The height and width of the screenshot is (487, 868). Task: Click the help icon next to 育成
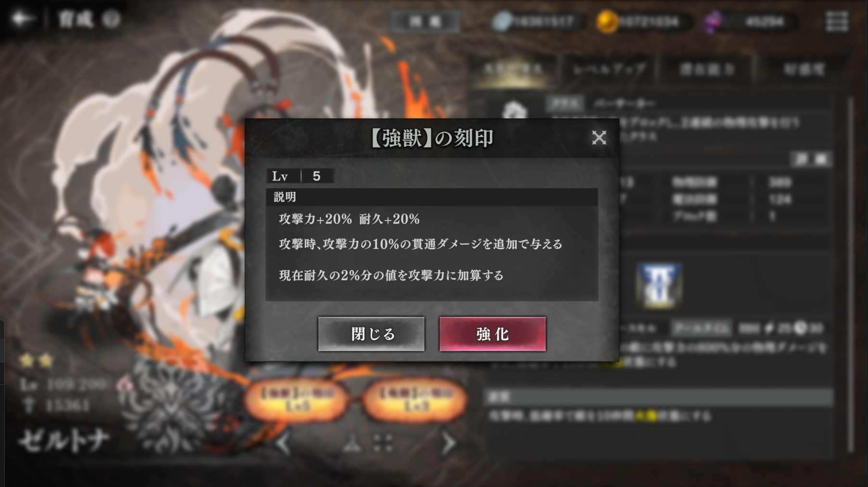pyautogui.click(x=111, y=19)
